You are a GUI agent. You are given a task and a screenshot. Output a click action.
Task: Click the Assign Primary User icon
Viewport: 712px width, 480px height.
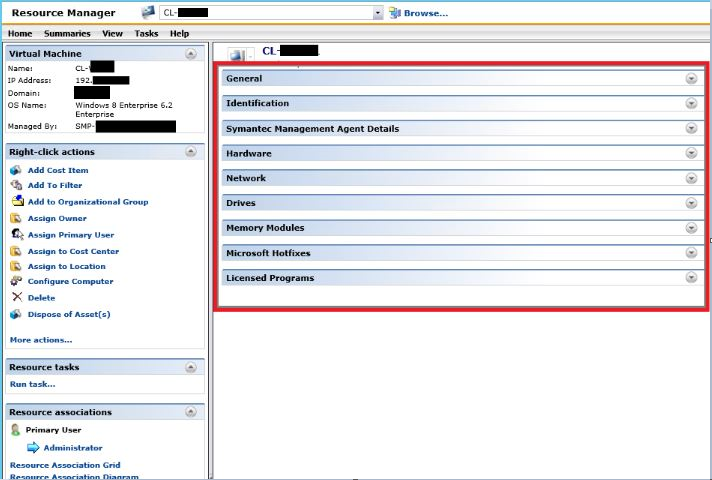point(16,234)
